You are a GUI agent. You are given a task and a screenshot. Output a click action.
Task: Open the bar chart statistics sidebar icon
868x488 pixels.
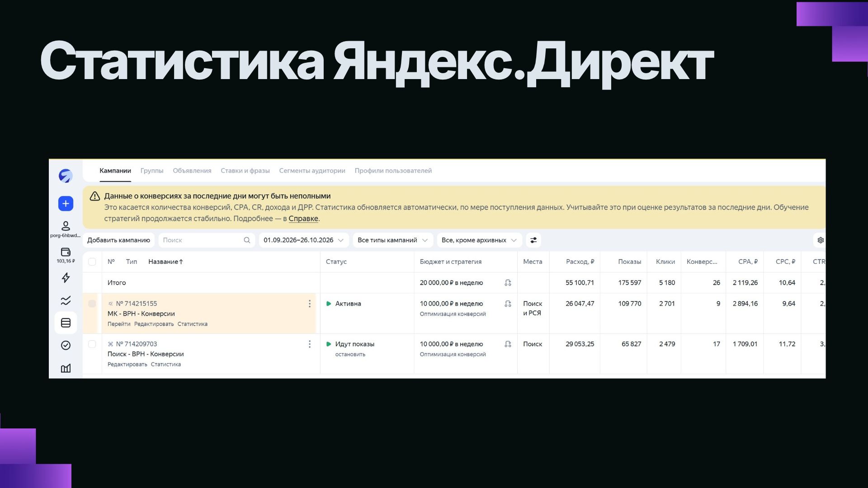(x=66, y=368)
